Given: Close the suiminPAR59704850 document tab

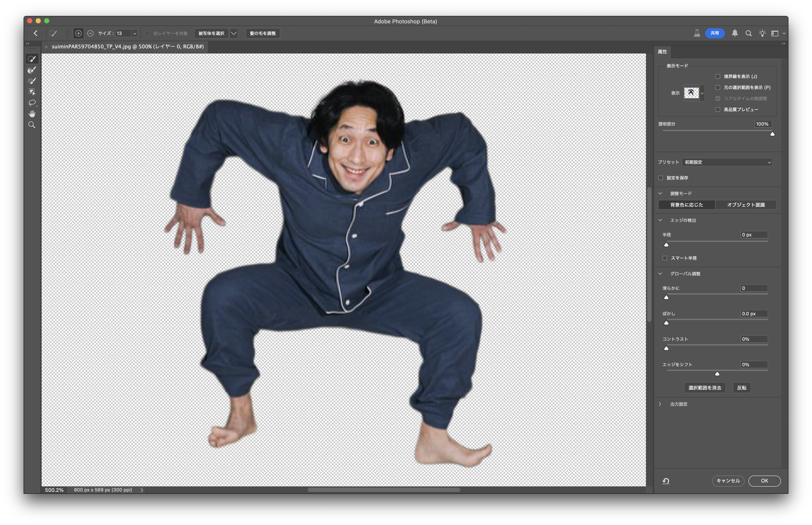Looking at the screenshot, I should click(46, 47).
